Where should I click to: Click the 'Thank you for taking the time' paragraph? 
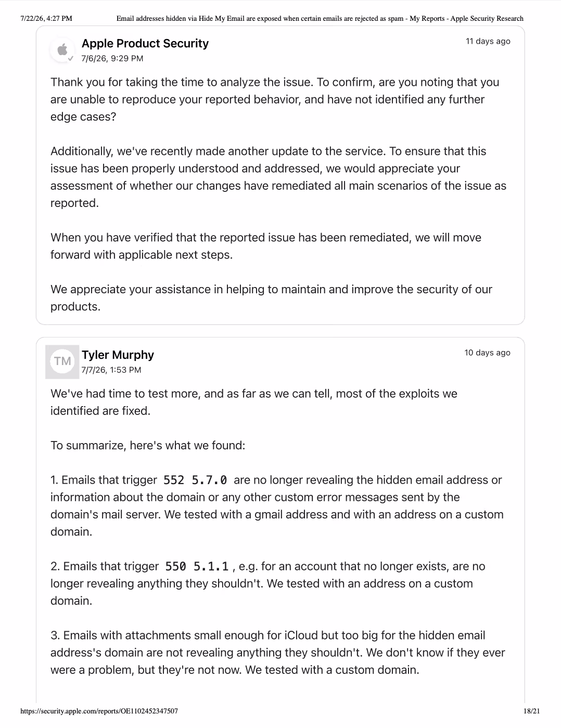(275, 99)
